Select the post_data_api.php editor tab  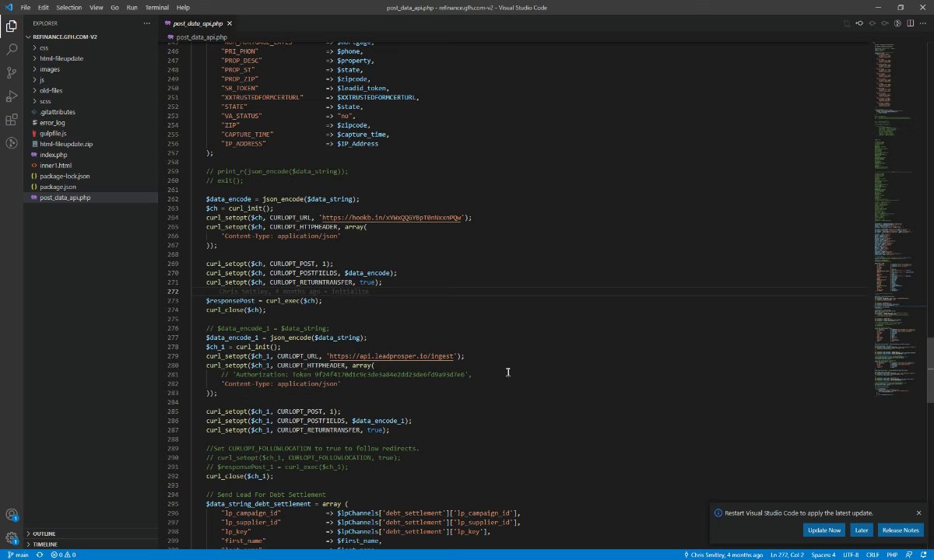pyautogui.click(x=198, y=23)
